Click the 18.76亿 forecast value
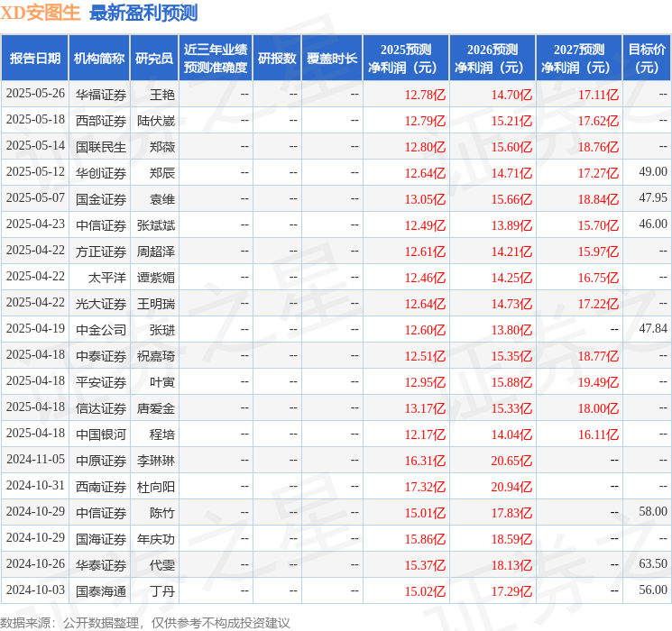 pos(598,147)
